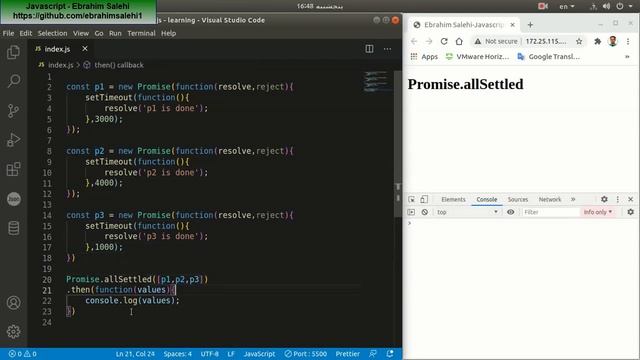Toggle the DevTools device toolbar
This screenshot has width=640, height=360.
coord(424,199)
